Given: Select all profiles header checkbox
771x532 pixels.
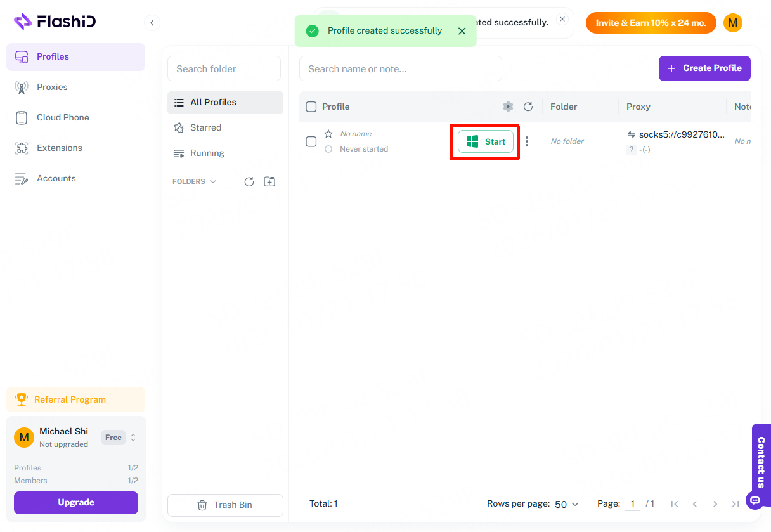Looking at the screenshot, I should tap(311, 107).
